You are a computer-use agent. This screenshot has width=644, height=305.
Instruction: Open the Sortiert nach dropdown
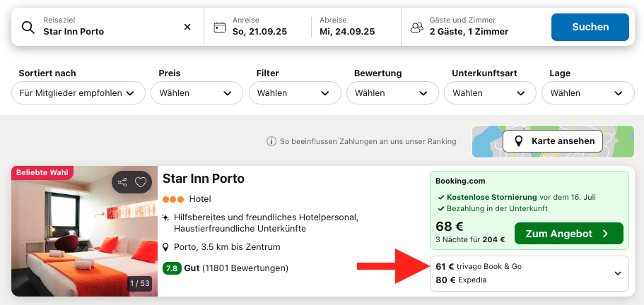click(78, 93)
